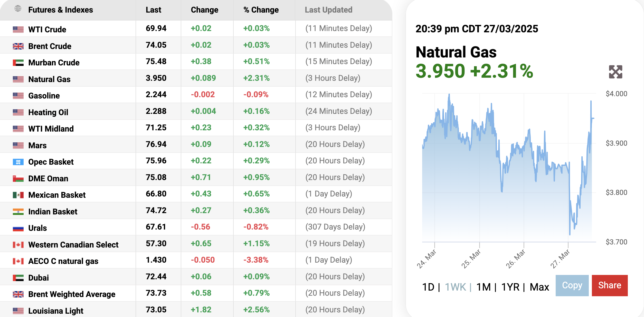644x317 pixels.
Task: Show the Max chart history
Action: click(539, 287)
